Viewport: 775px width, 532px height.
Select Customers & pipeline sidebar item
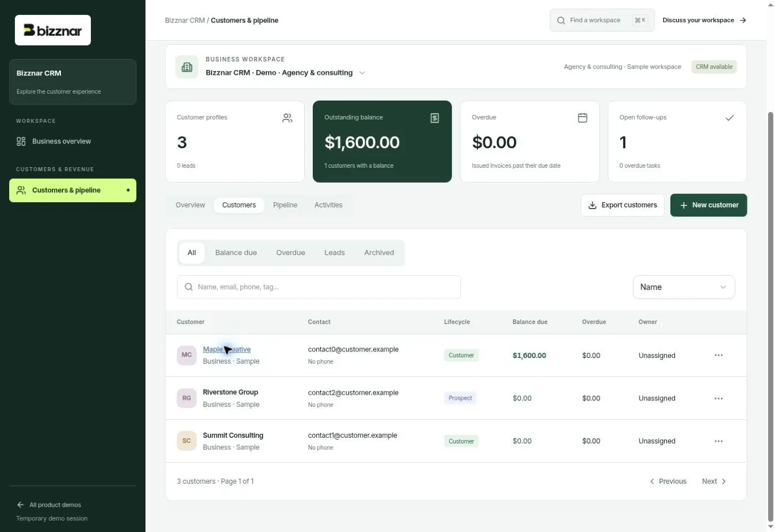(x=72, y=190)
